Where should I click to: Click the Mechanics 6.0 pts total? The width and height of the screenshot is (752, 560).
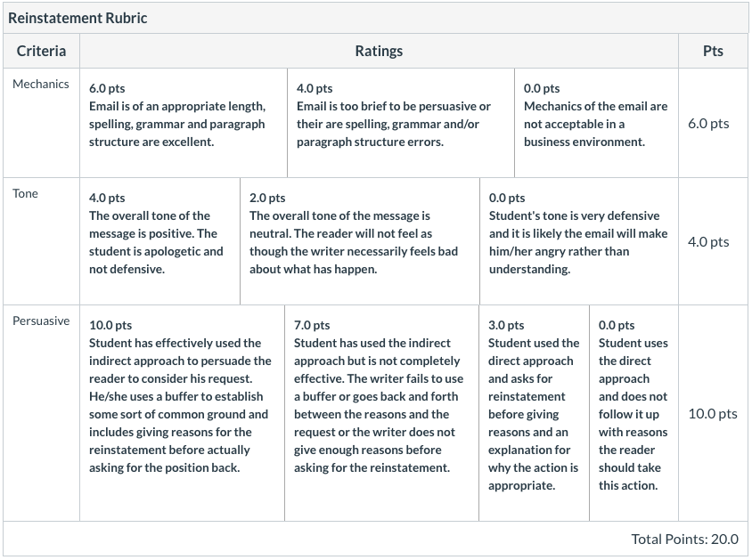point(708,124)
